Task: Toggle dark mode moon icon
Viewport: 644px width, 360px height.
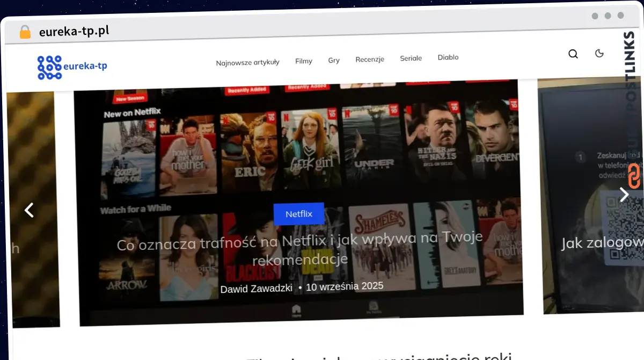Action: pyautogui.click(x=599, y=53)
